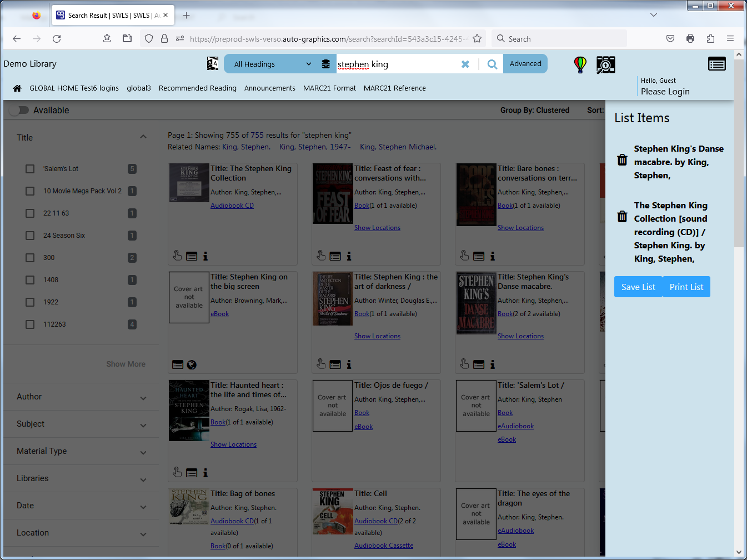Screen dimensions: 747x560
Task: Click the Advanced search button
Action: pyautogui.click(x=525, y=64)
